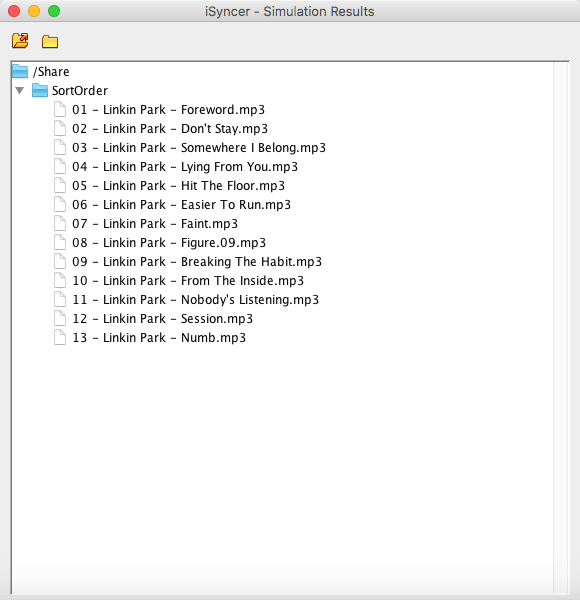Click file icon next to Faint.mp3
The height and width of the screenshot is (600, 580).
(x=60, y=223)
